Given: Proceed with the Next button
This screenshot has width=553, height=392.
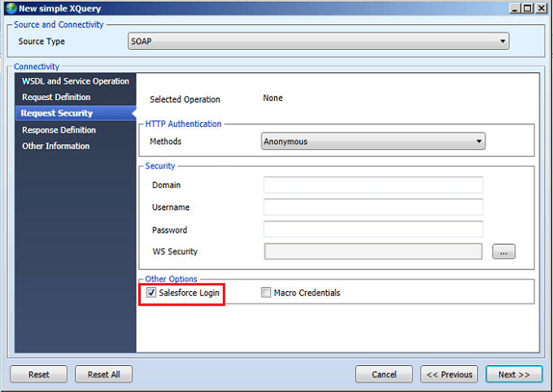Looking at the screenshot, I should pos(514,374).
